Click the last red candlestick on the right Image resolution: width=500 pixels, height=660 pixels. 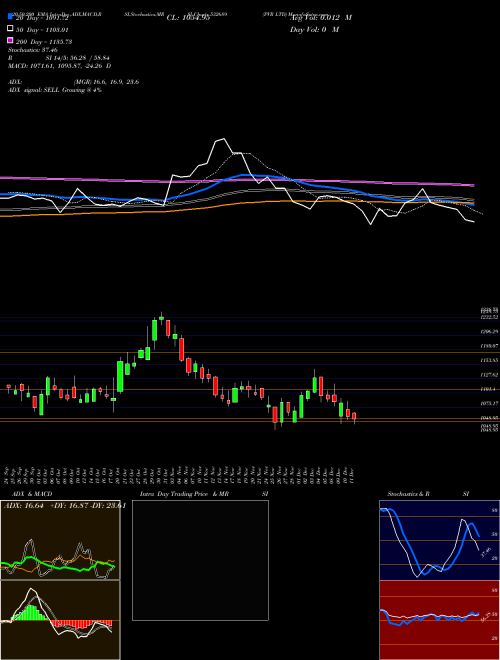[354, 417]
